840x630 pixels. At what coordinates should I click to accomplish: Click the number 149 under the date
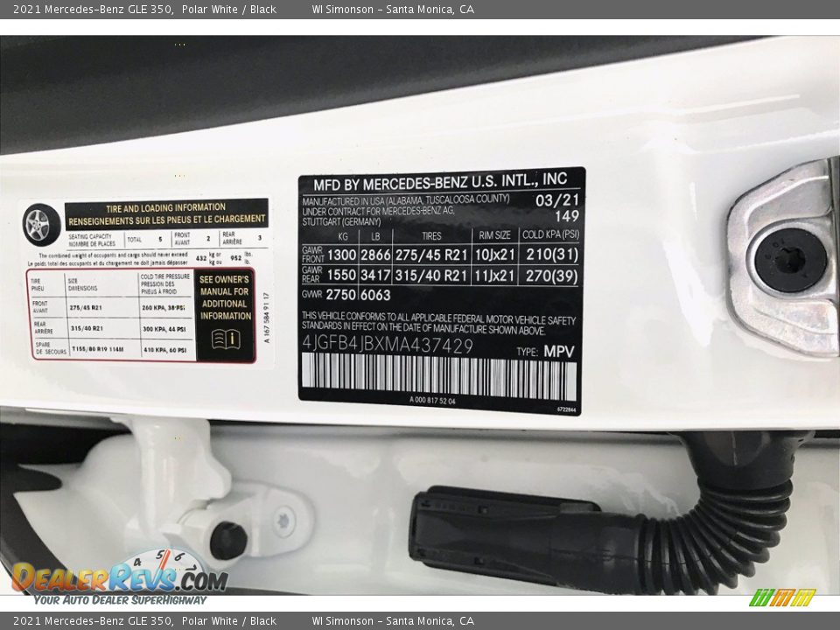point(567,216)
